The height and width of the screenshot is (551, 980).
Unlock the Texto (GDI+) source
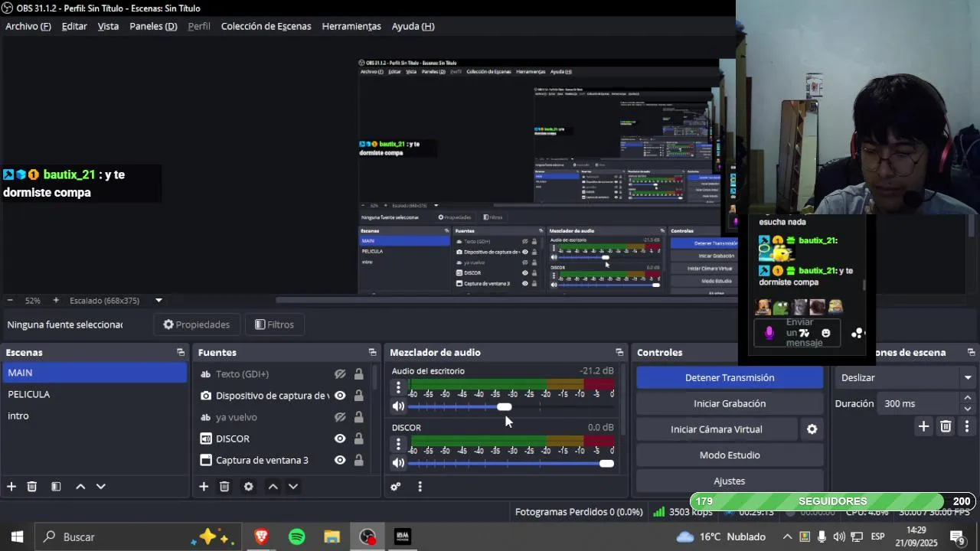point(358,374)
